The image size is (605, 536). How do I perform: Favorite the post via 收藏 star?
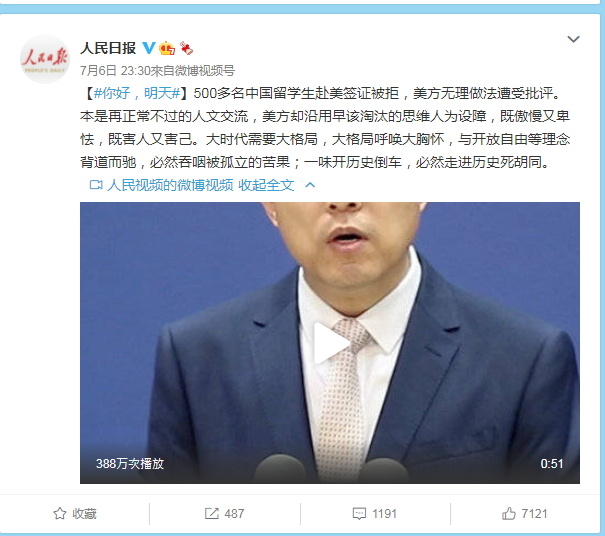pyautogui.click(x=75, y=514)
